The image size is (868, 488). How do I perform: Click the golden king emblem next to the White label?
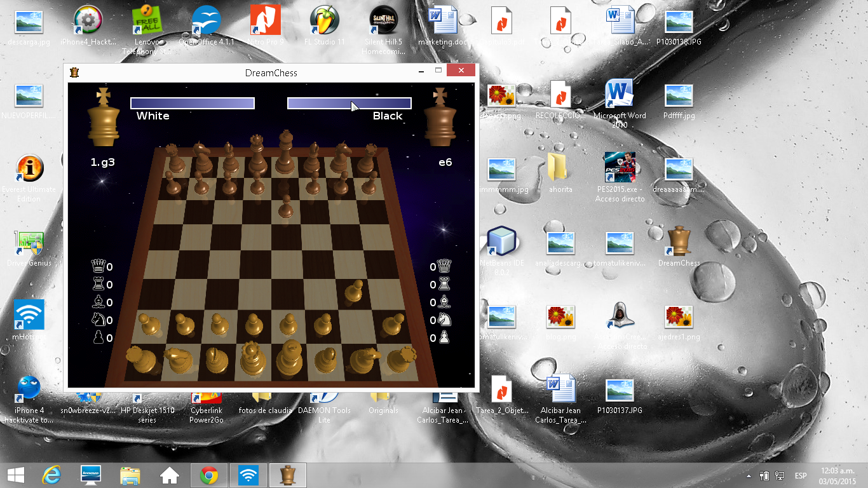coord(104,117)
